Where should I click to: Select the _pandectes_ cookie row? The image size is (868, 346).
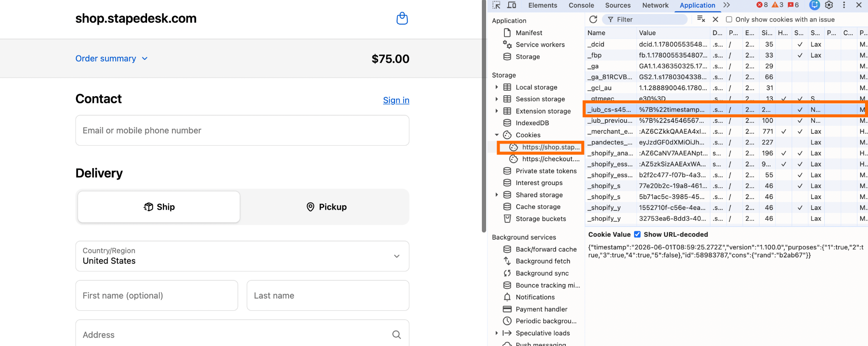(726, 142)
